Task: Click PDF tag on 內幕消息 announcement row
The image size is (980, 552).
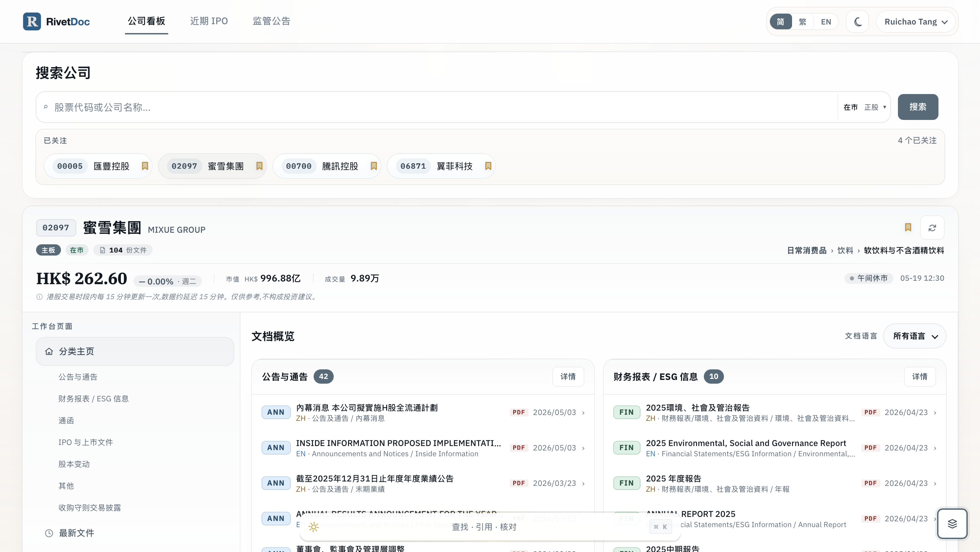Action: point(519,412)
